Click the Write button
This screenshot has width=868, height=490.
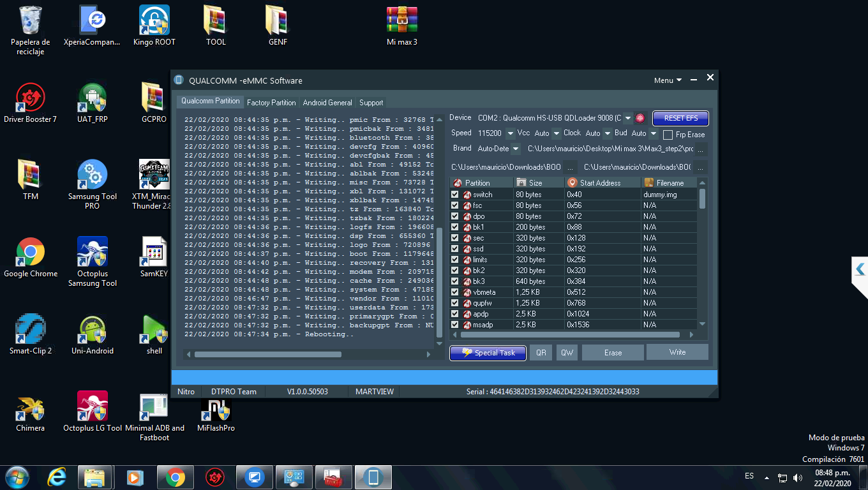[677, 352]
